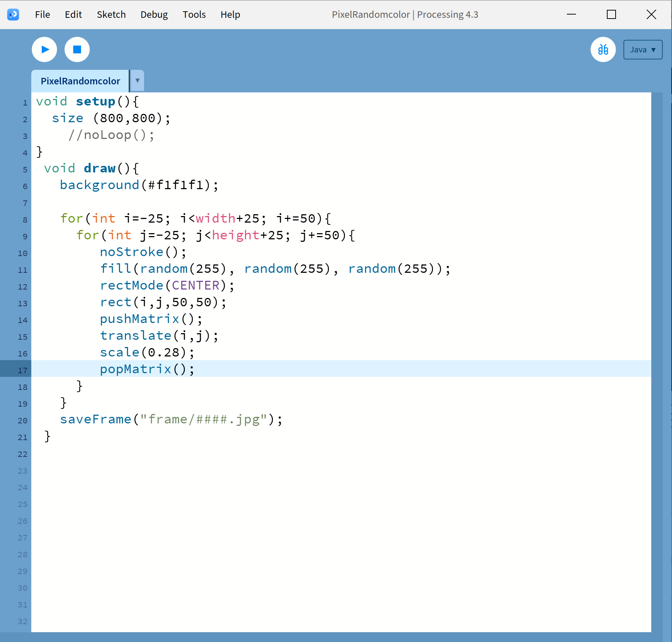Screen dimensions: 672x642
Task: Open the Debug menu
Action: [154, 15]
